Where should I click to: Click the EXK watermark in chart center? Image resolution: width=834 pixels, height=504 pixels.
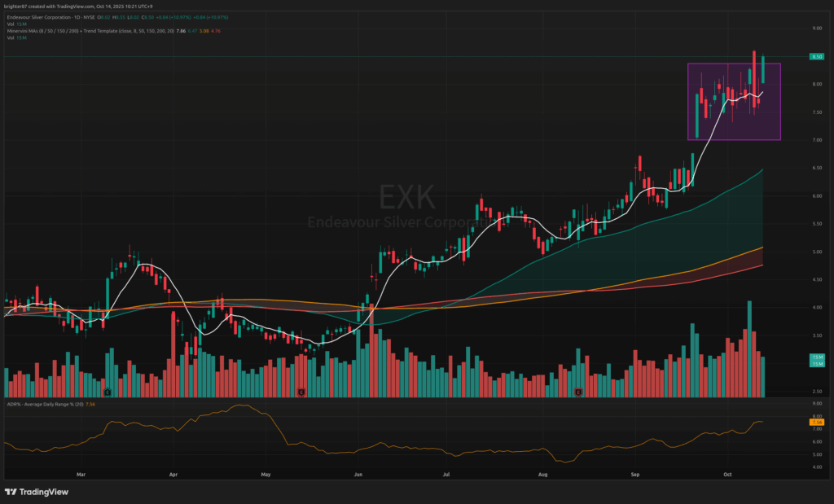[407, 198]
